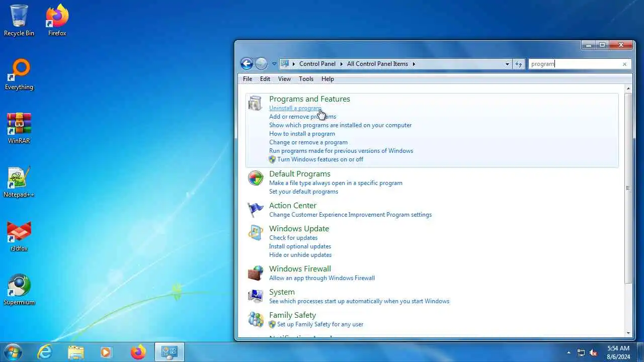Click Install optional updates link
The image size is (644, 362).
(300, 246)
